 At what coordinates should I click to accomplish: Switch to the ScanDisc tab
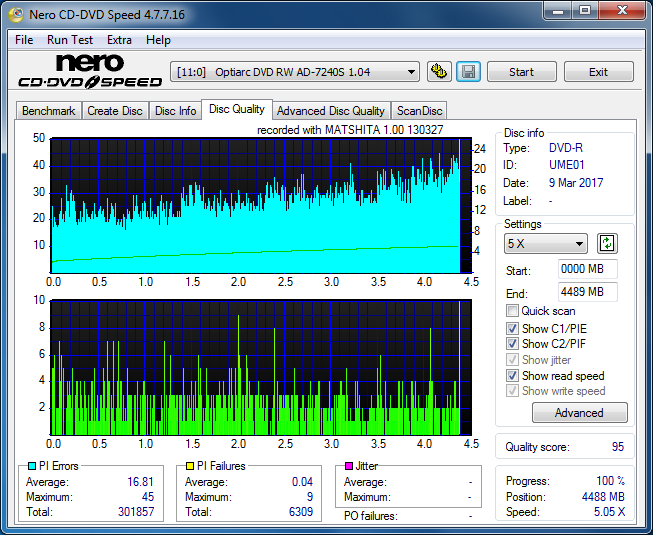click(419, 111)
